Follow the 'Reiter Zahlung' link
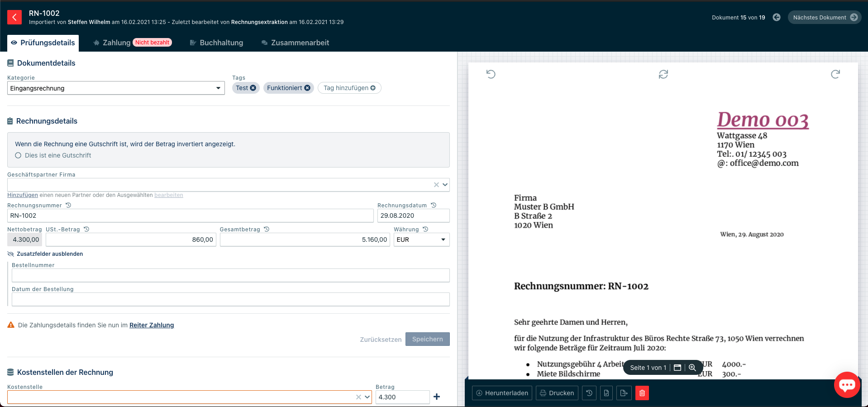 click(x=152, y=325)
